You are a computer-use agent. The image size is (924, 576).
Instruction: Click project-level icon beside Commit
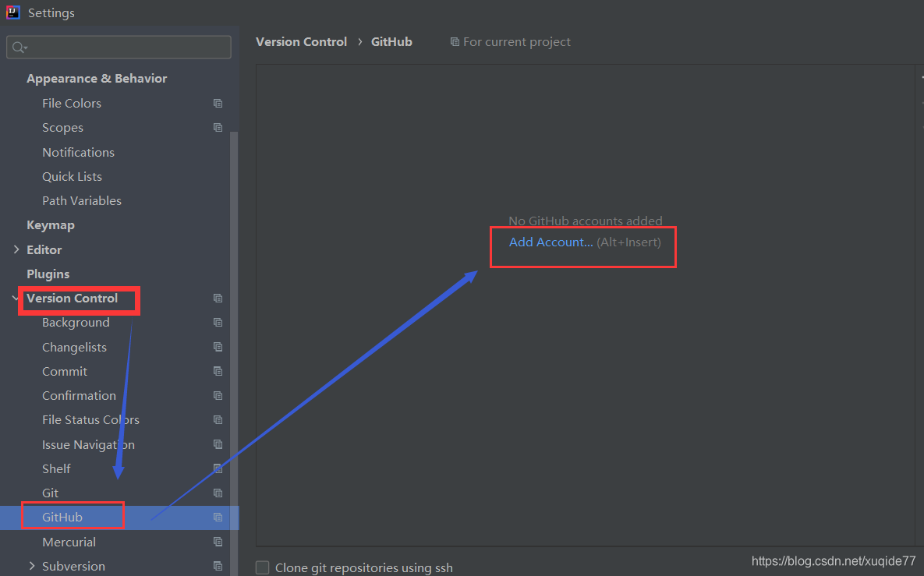point(218,371)
